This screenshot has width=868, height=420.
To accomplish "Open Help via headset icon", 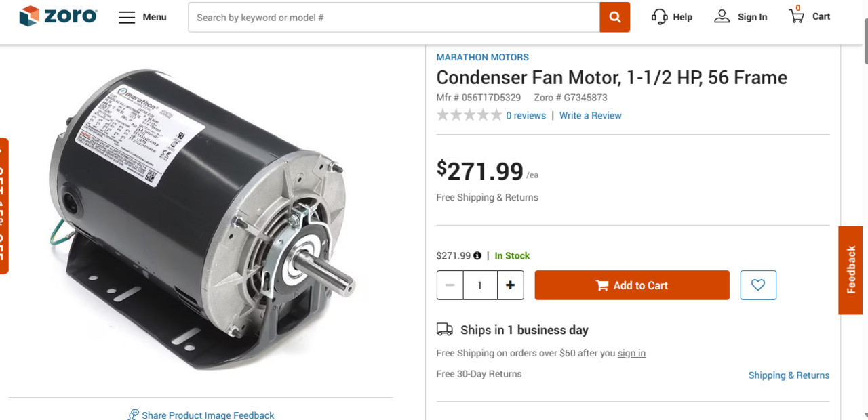I will tap(659, 17).
